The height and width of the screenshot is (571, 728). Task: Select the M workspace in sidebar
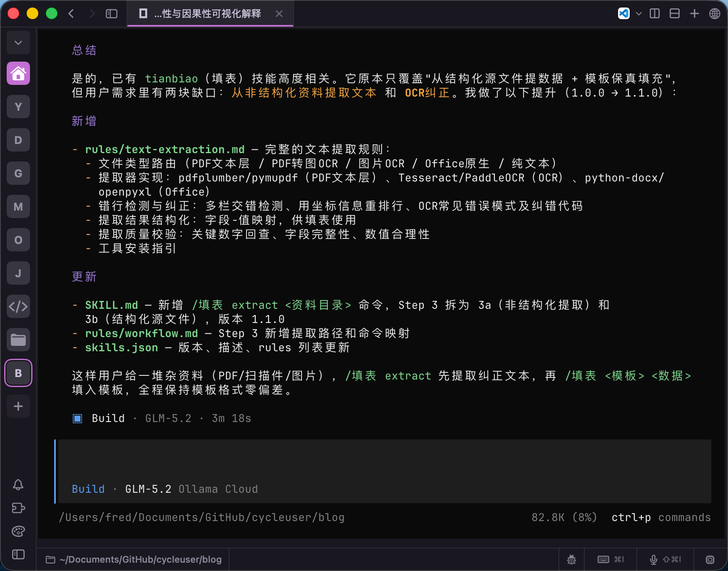(18, 207)
